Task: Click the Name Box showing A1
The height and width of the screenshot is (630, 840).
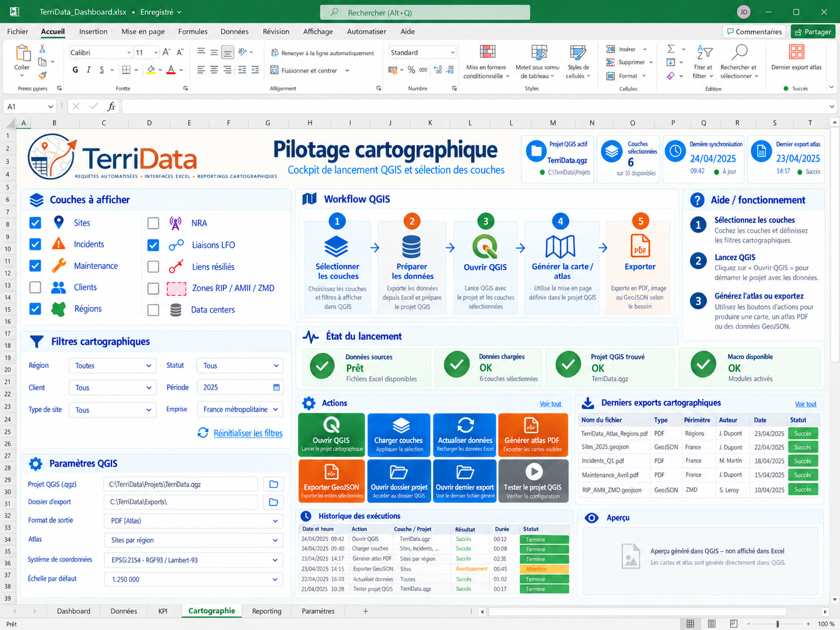Action: pyautogui.click(x=29, y=107)
